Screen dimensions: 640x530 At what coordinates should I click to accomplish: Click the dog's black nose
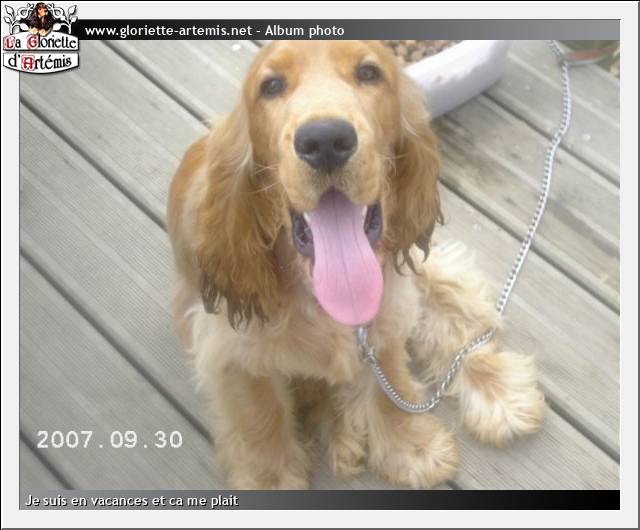[325, 143]
